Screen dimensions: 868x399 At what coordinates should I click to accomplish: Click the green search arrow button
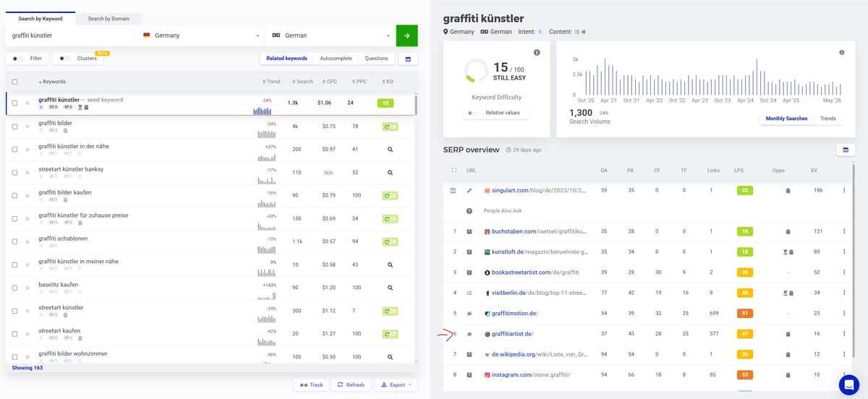coord(407,35)
